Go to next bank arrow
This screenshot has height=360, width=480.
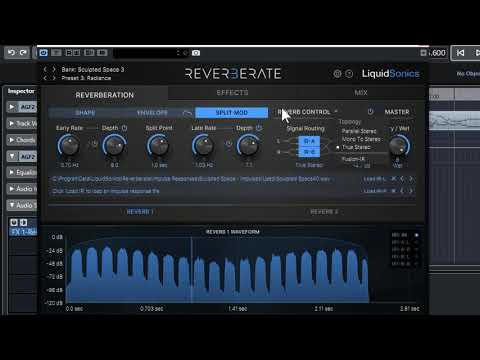(54, 69)
